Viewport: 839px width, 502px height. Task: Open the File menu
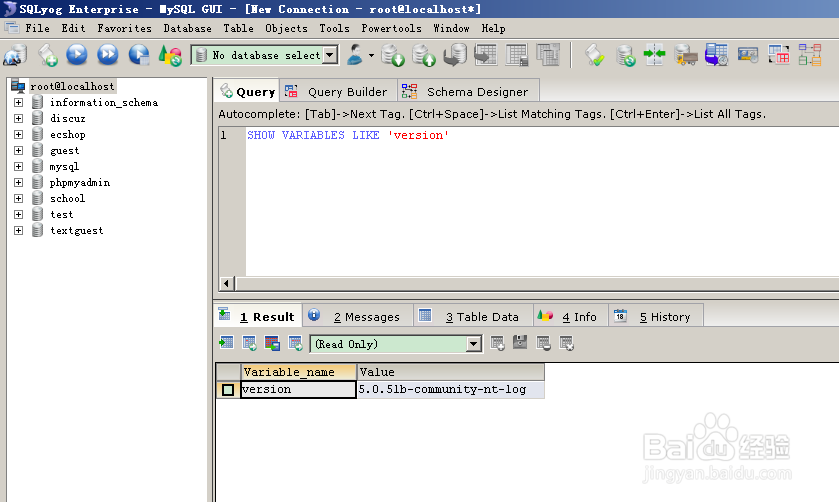coord(37,28)
